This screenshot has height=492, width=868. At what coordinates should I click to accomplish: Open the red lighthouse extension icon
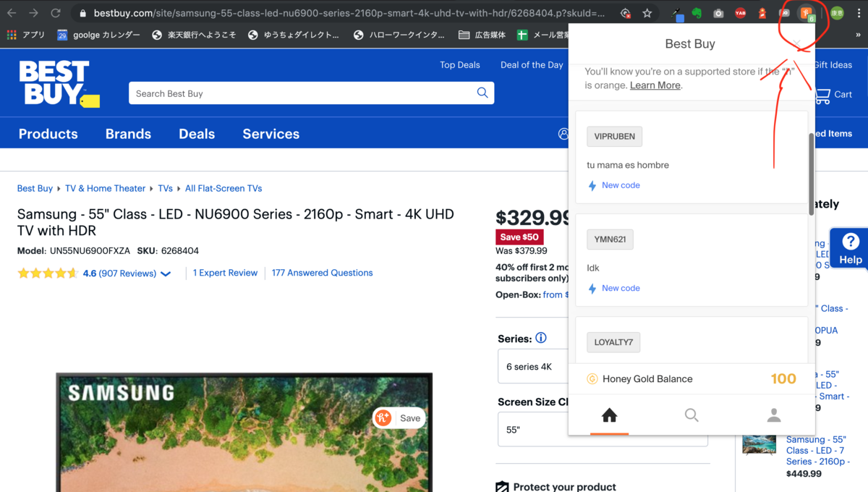coord(762,13)
